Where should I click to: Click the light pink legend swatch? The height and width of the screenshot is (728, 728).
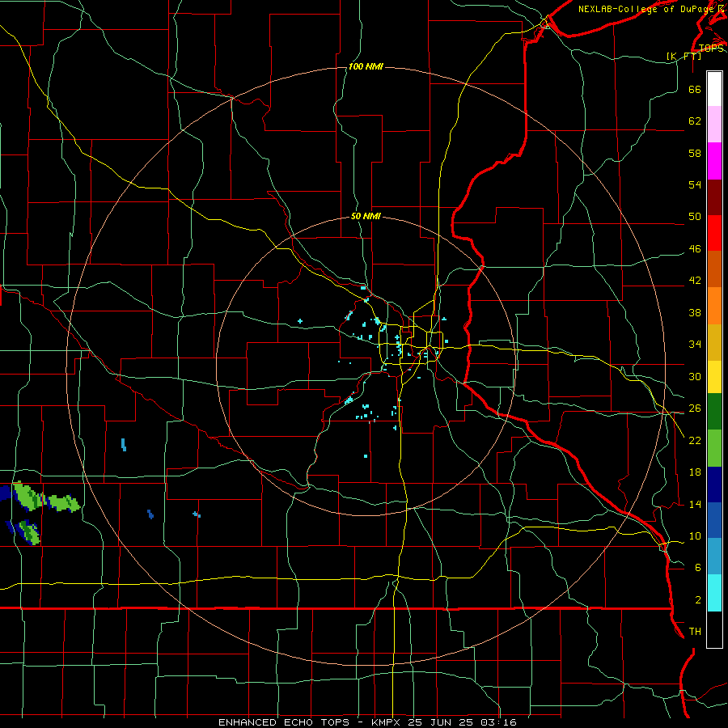click(714, 125)
